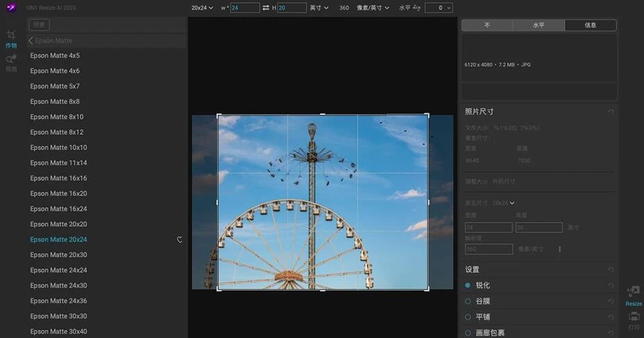Screen dimensions: 644x338
Task: Open the 20x24 preset dropdown in toolbar
Action: click(202, 8)
